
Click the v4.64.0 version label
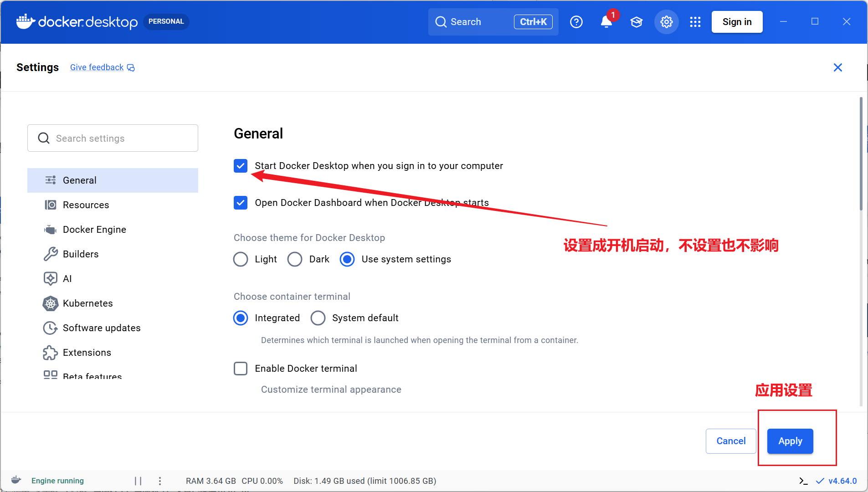click(x=842, y=481)
